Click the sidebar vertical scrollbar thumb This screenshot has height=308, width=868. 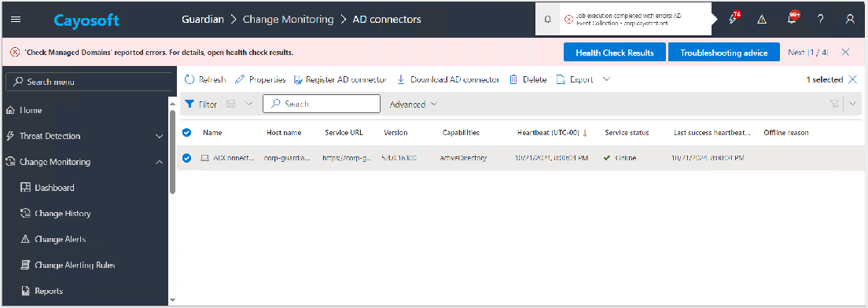172,152
